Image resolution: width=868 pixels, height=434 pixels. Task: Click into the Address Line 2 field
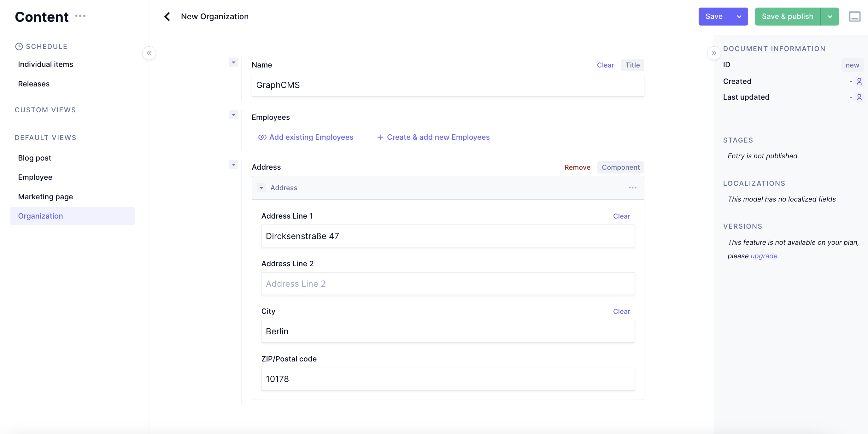(x=448, y=284)
